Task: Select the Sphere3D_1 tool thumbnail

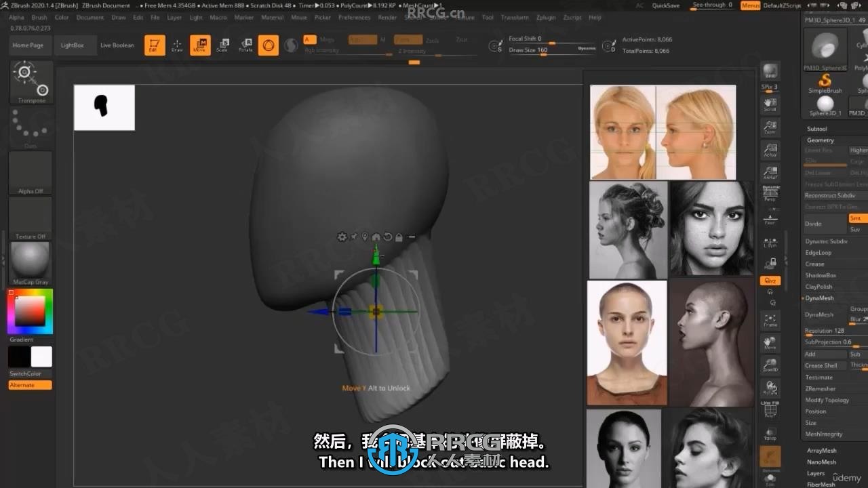Action: pos(825,106)
